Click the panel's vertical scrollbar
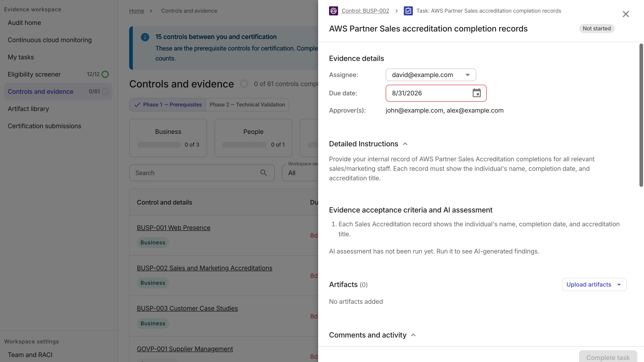The height and width of the screenshot is (362, 644). 641,115
